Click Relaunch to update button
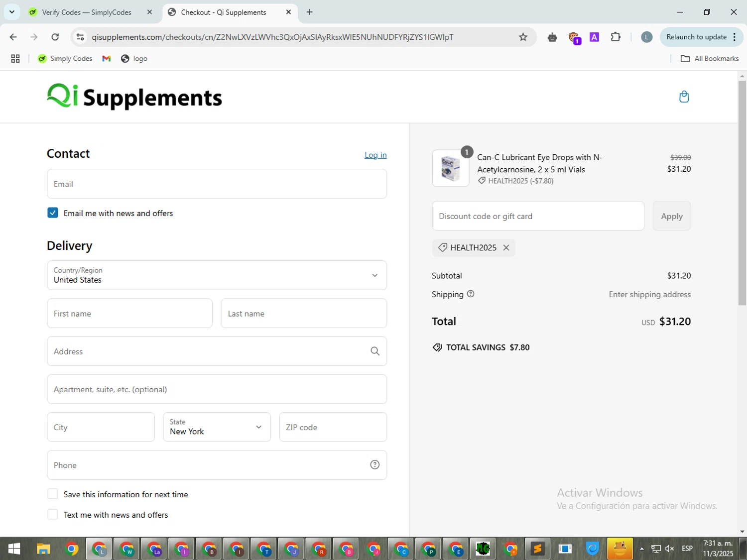 tap(696, 37)
